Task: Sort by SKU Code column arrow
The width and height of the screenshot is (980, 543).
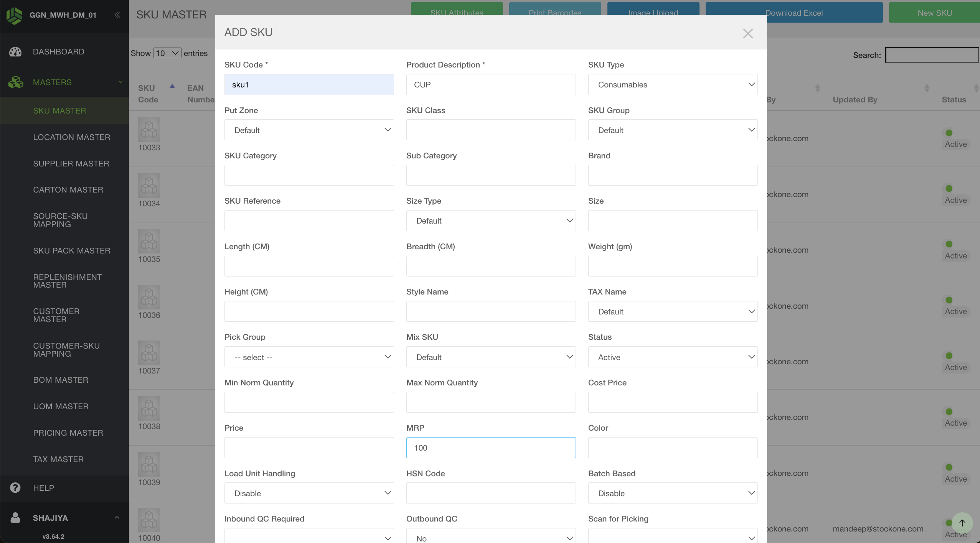Action: tap(172, 86)
